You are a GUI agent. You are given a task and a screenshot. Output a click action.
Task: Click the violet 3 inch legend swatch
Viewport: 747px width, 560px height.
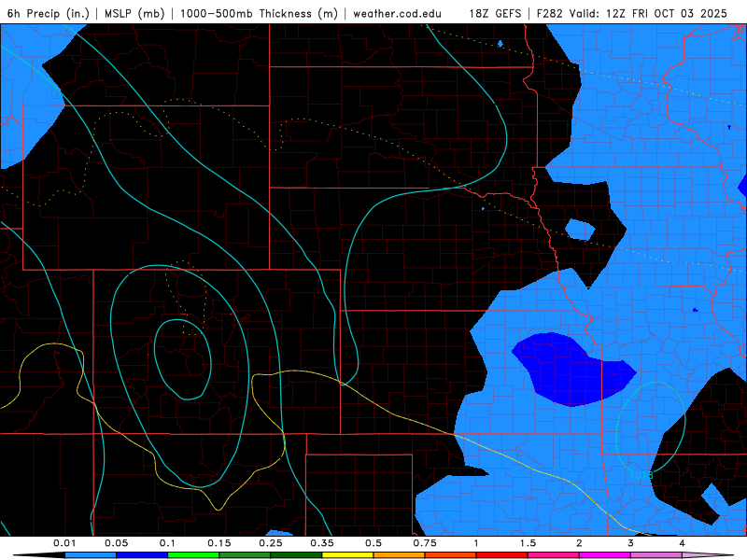click(656, 555)
